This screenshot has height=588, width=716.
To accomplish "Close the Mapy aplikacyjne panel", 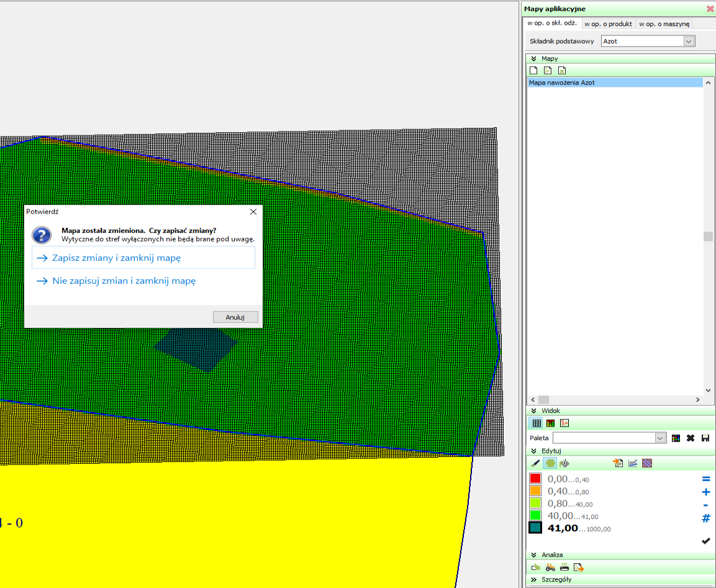I will [x=710, y=9].
